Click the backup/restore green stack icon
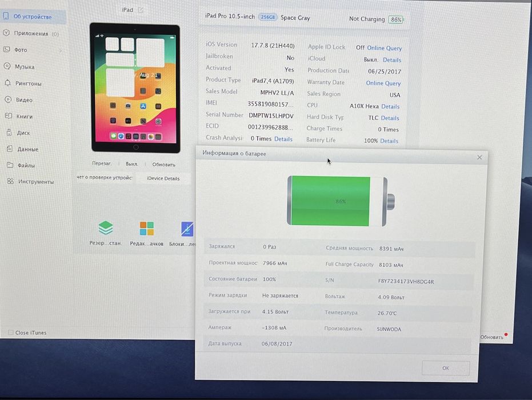The image size is (532, 400). [106, 228]
